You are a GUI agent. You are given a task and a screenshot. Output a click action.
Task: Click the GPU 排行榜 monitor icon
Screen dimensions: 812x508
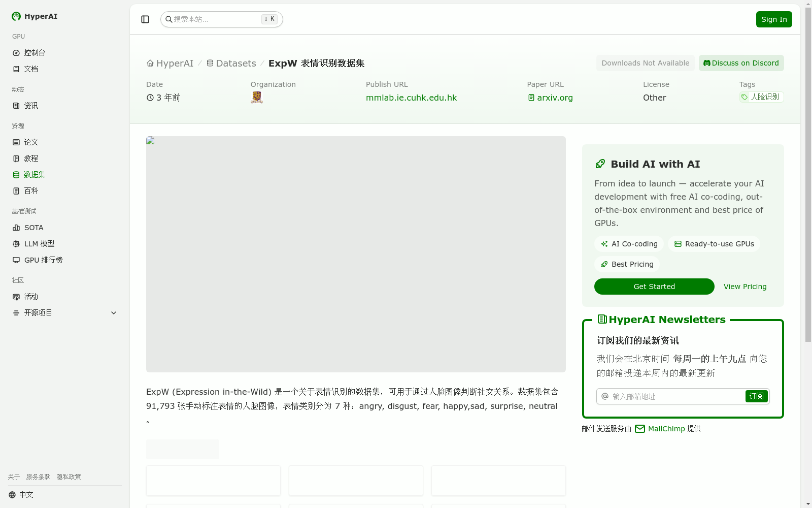point(16,260)
